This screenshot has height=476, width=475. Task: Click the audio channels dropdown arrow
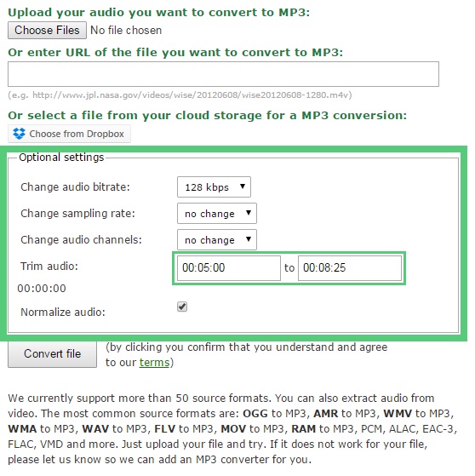(x=249, y=239)
